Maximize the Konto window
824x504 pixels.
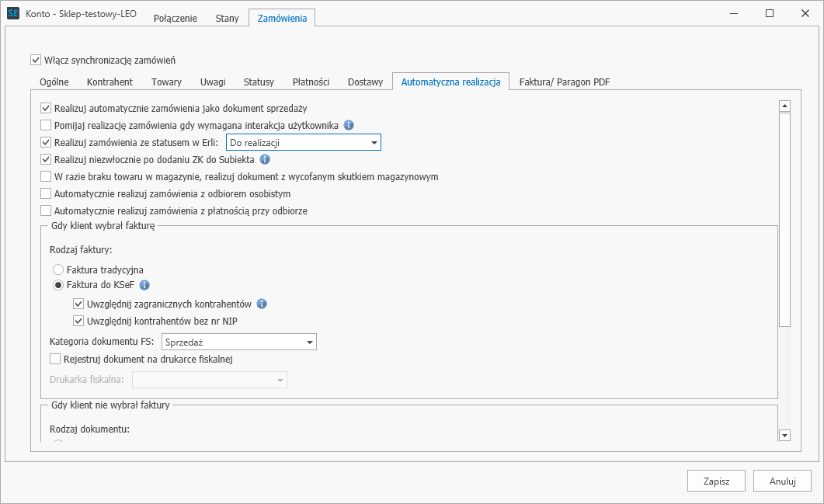770,13
